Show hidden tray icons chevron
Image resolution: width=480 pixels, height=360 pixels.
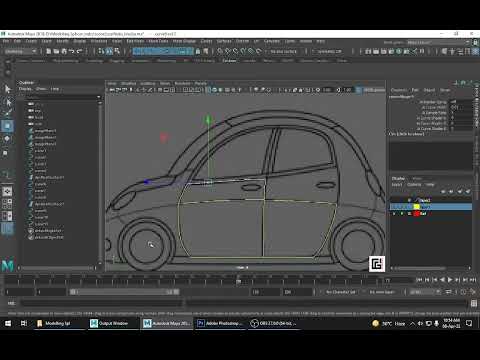pyautogui.click(x=412, y=323)
